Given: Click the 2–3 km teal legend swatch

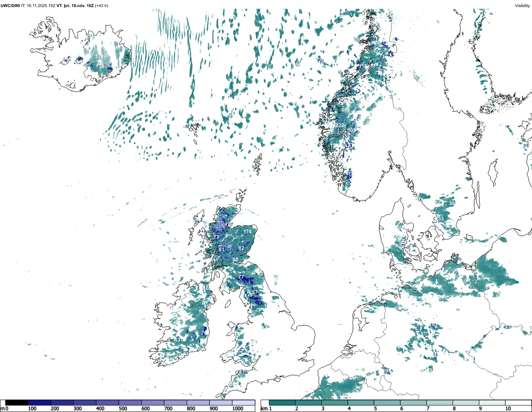Looking at the screenshot, I should pyautogui.click(x=308, y=402).
